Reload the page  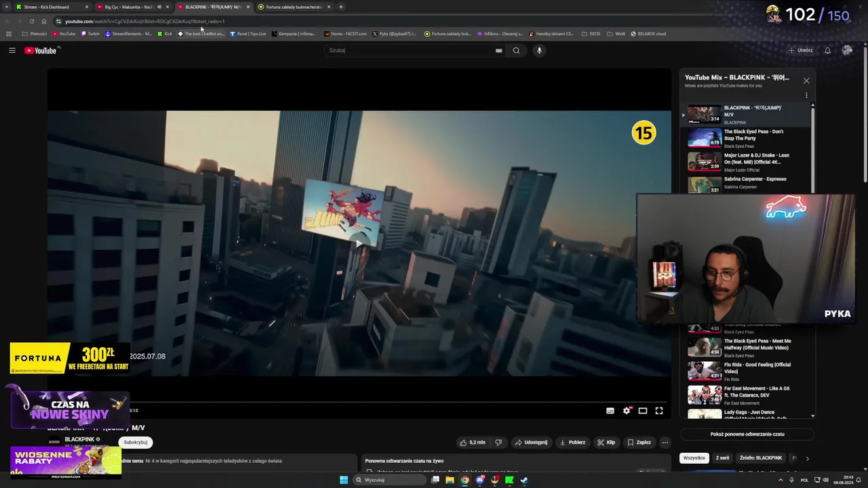31,21
